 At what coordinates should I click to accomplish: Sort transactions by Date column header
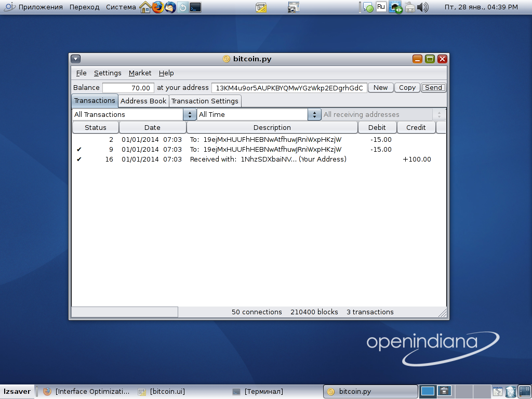click(x=152, y=127)
